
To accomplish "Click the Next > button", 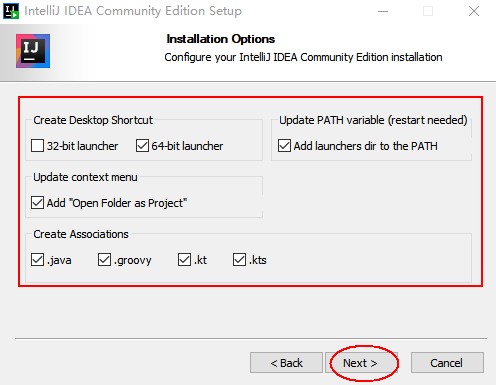I will pos(361,363).
